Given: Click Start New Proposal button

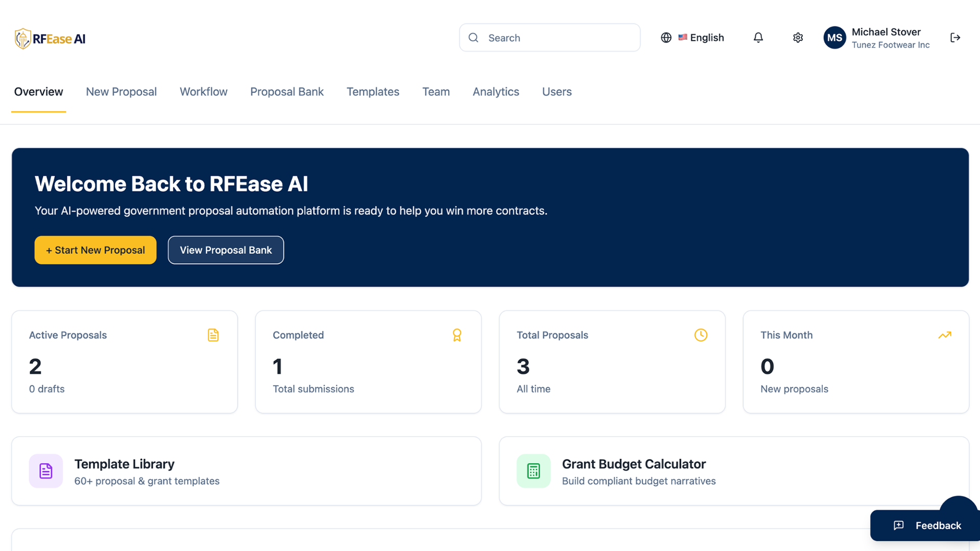Looking at the screenshot, I should pyautogui.click(x=95, y=250).
